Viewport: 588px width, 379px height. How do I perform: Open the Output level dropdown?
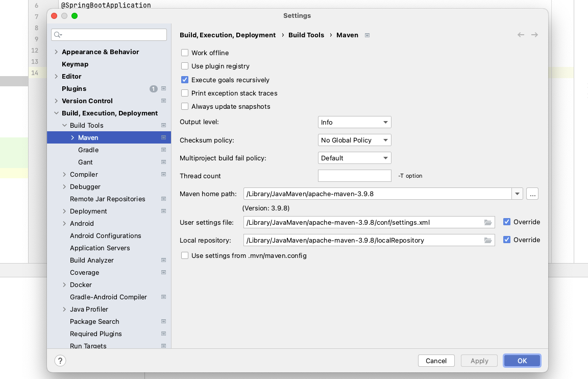354,122
